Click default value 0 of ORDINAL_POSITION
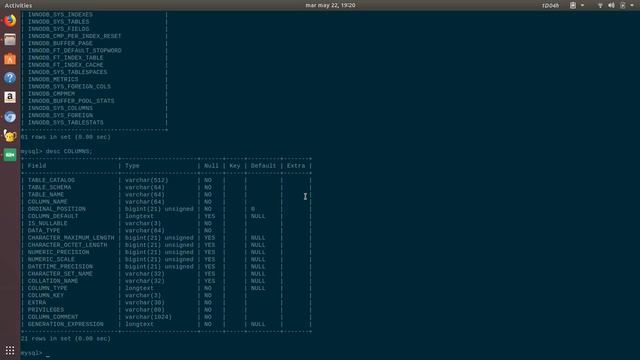The image size is (640, 360). click(x=253, y=209)
